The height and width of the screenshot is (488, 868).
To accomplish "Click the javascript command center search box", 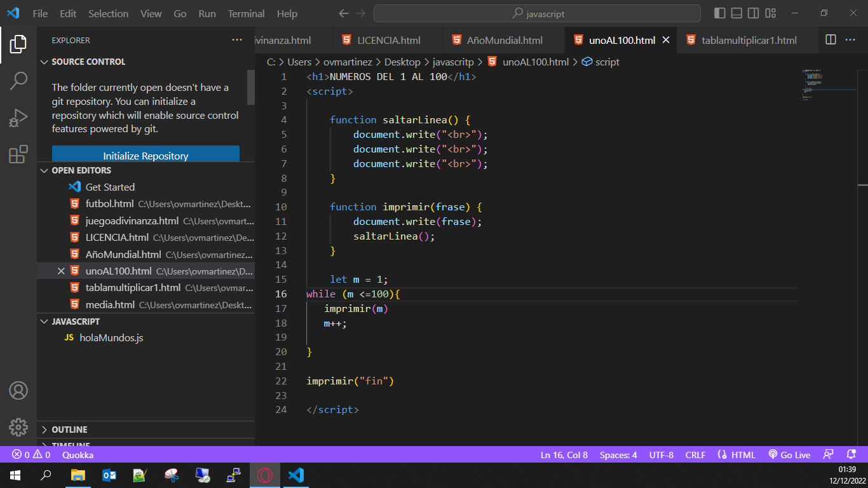I will pyautogui.click(x=537, y=13).
